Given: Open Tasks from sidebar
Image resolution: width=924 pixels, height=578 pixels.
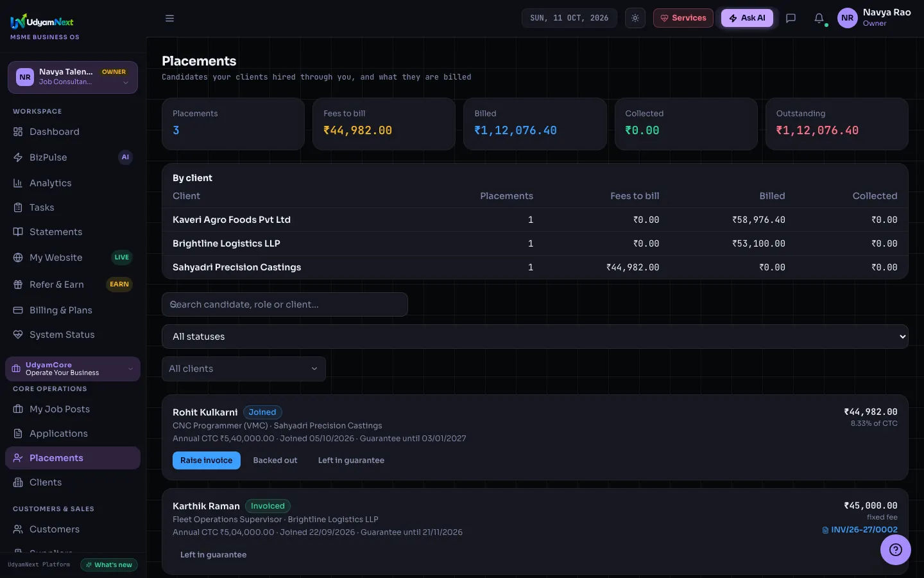Looking at the screenshot, I should 73,207.
